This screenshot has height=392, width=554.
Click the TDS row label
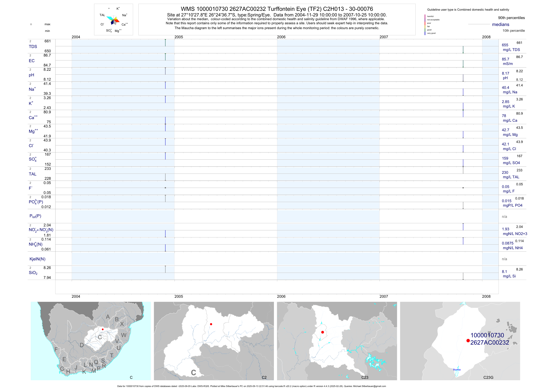point(33,47)
